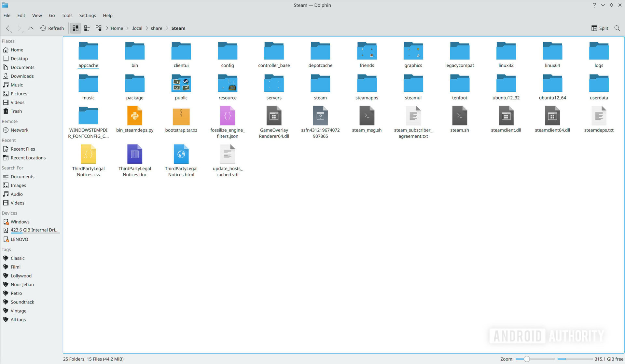Select the public folder icon
The width and height of the screenshot is (625, 364).
pos(181,83)
